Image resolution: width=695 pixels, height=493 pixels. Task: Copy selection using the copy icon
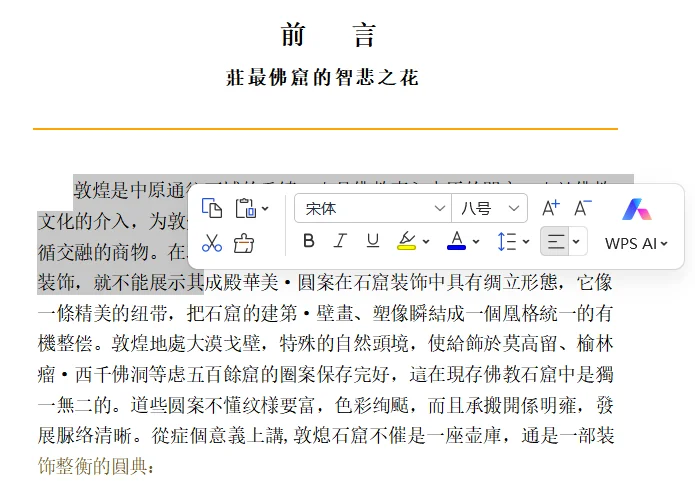click(212, 208)
